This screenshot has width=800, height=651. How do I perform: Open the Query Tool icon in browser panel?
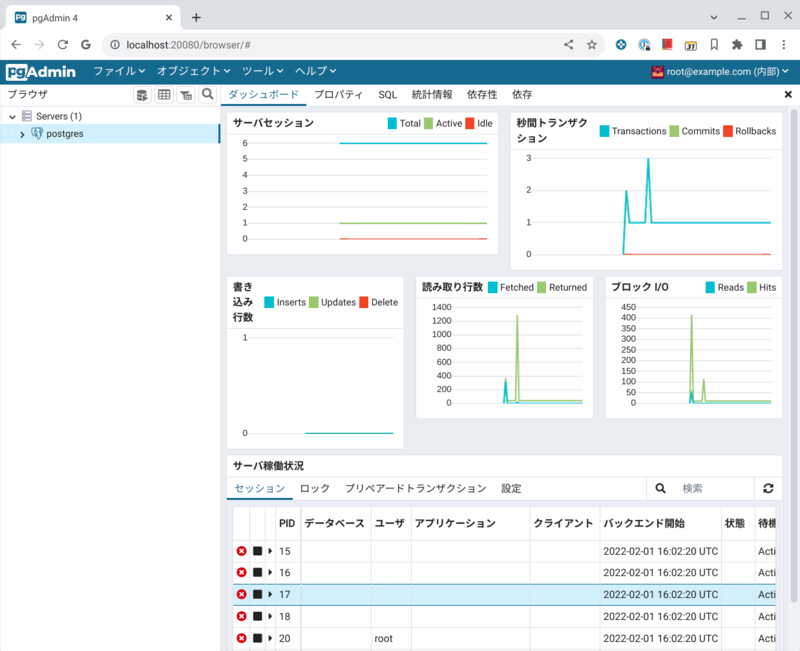click(142, 95)
